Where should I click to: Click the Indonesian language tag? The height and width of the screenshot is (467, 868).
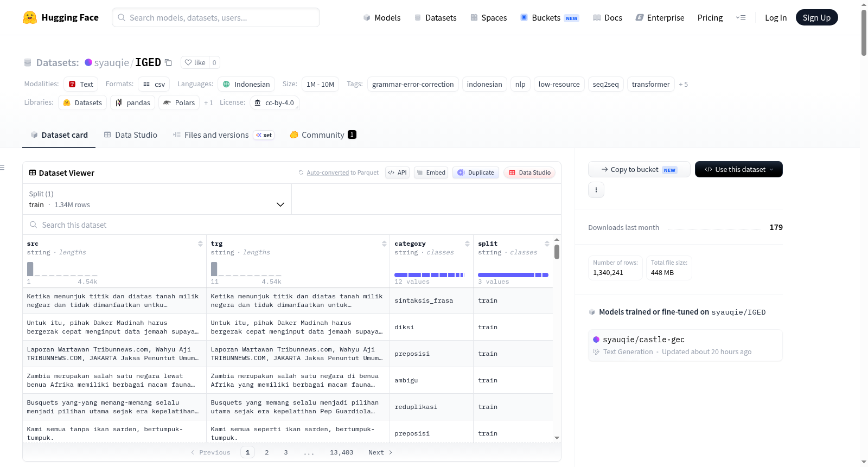point(246,84)
